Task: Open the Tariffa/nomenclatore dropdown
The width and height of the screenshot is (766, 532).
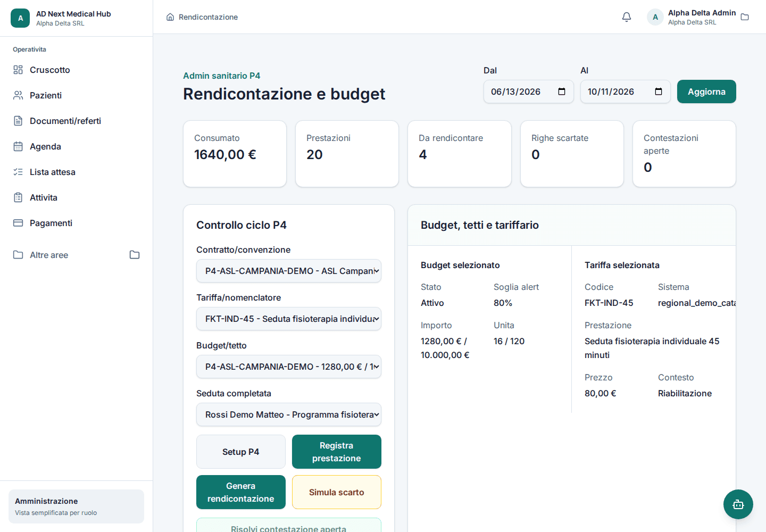Action: [x=289, y=319]
